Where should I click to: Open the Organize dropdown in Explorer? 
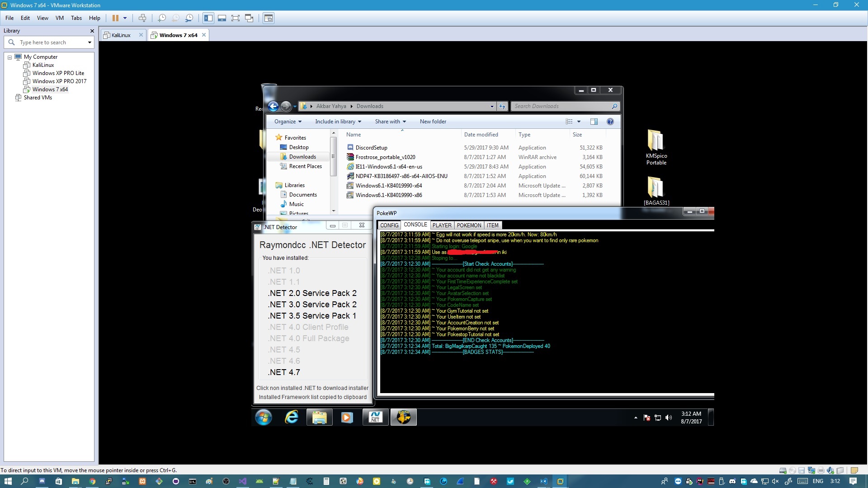tap(288, 122)
